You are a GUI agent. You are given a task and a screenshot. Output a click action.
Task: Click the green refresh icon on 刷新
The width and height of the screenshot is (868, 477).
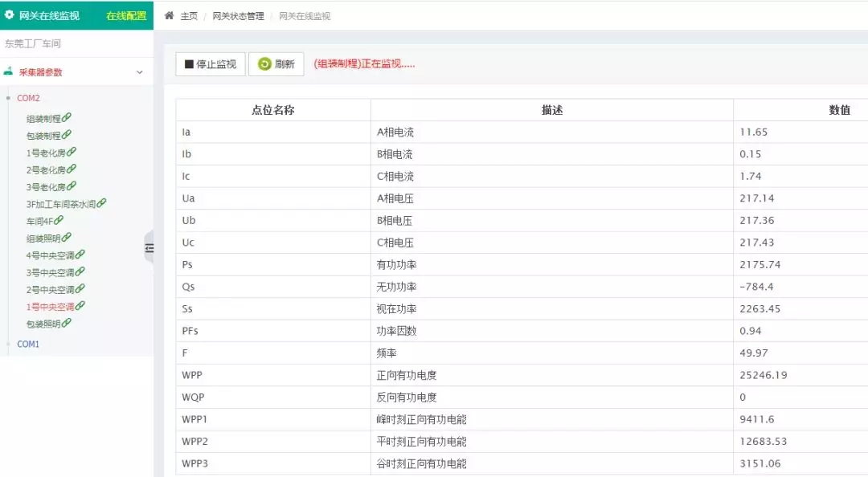[x=263, y=64]
